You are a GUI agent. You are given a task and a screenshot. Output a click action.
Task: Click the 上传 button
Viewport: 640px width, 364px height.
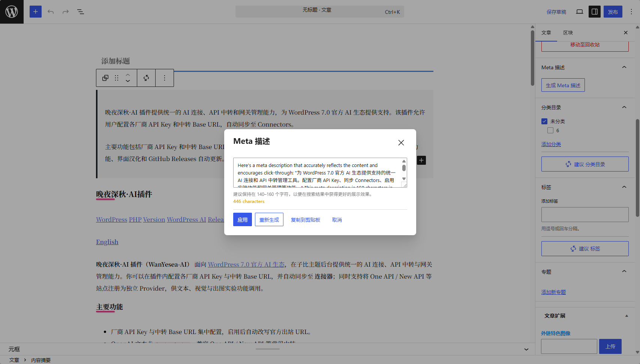(x=610, y=346)
